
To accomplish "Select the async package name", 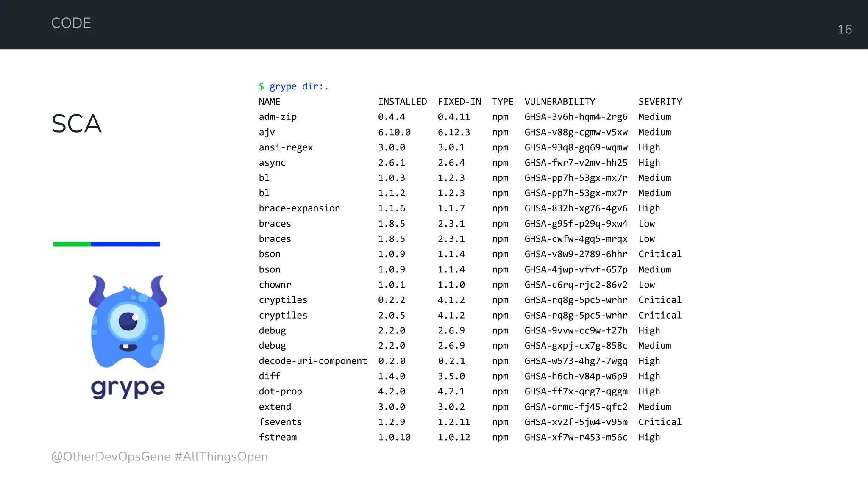I will click(x=272, y=163).
